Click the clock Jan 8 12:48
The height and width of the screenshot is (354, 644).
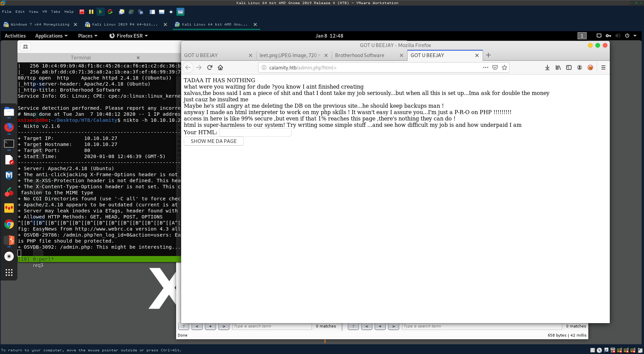click(x=329, y=36)
